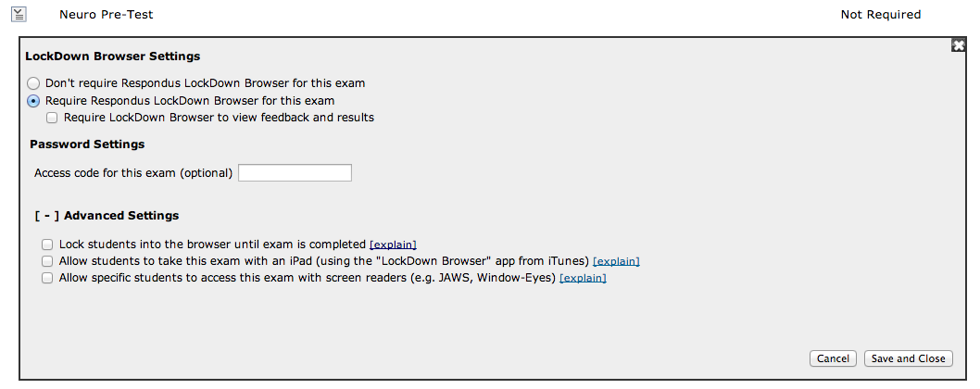Click the Password Settings heading
This screenshot has width=980, height=389.
[87, 144]
